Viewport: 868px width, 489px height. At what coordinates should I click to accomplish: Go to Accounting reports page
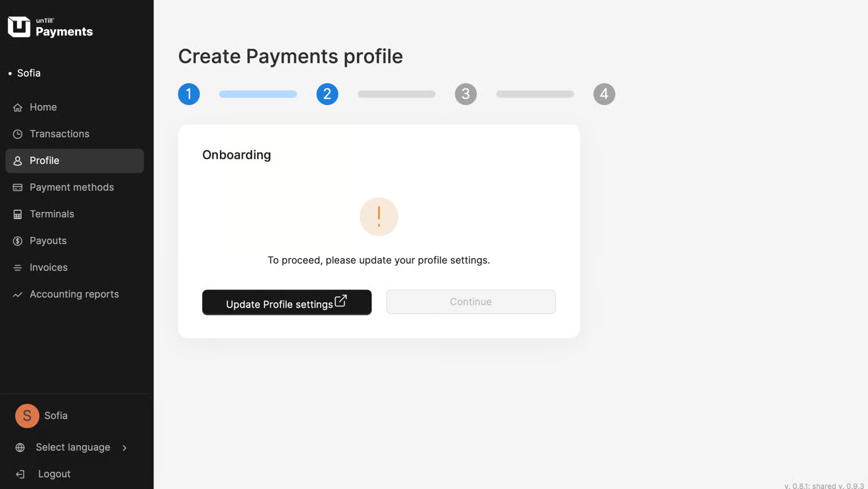point(74,294)
